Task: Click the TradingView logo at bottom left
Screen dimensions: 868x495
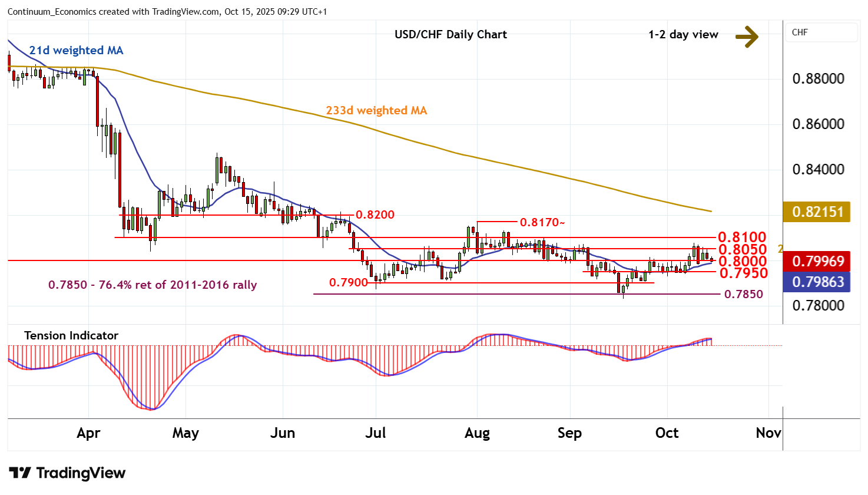Action: tap(67, 473)
